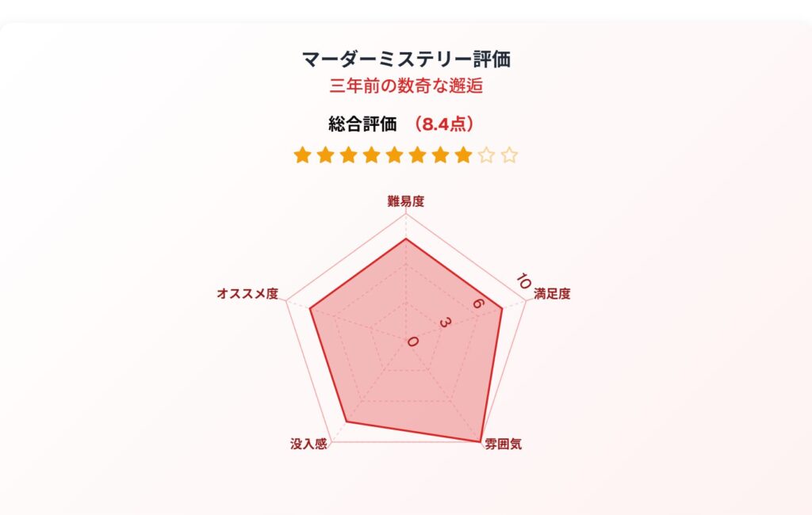Click the 6 scale tick on radar chart

tap(477, 303)
